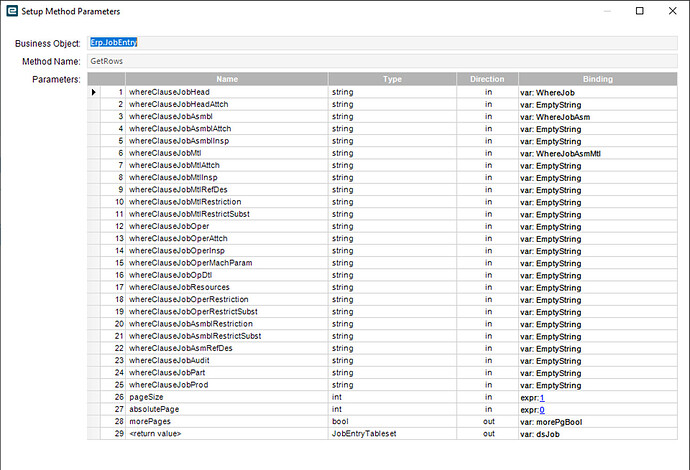
Task: Select binding var: morePgBool
Action: 598,422
